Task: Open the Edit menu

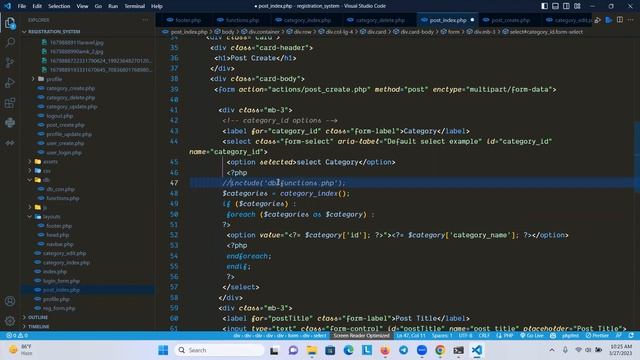Action: [37, 6]
